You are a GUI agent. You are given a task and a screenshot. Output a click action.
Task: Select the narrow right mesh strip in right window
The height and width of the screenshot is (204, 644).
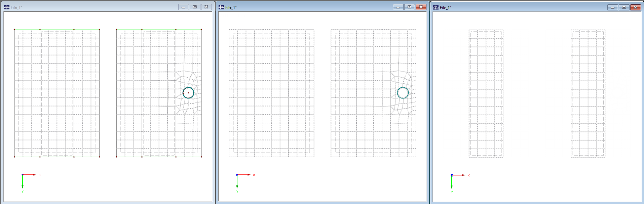pyautogui.click(x=588, y=93)
